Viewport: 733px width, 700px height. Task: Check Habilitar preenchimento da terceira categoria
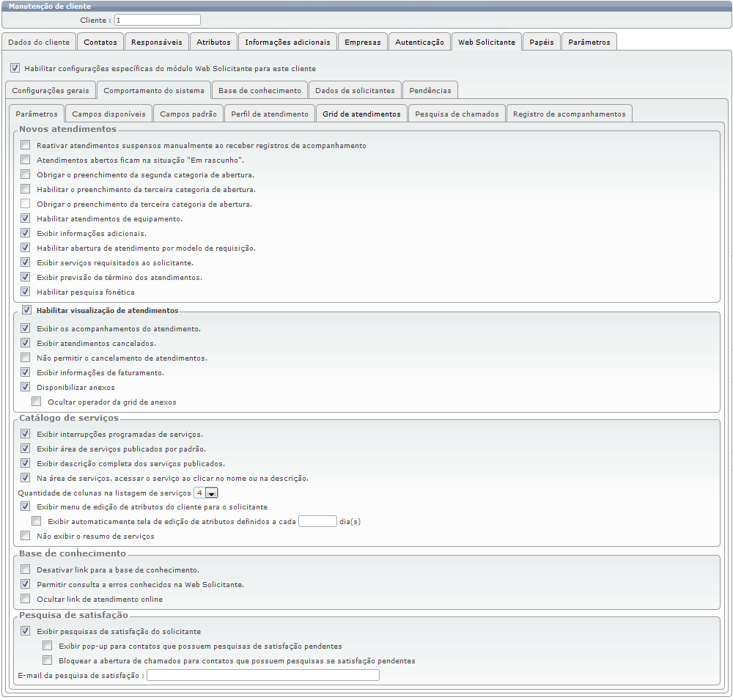tap(25, 189)
